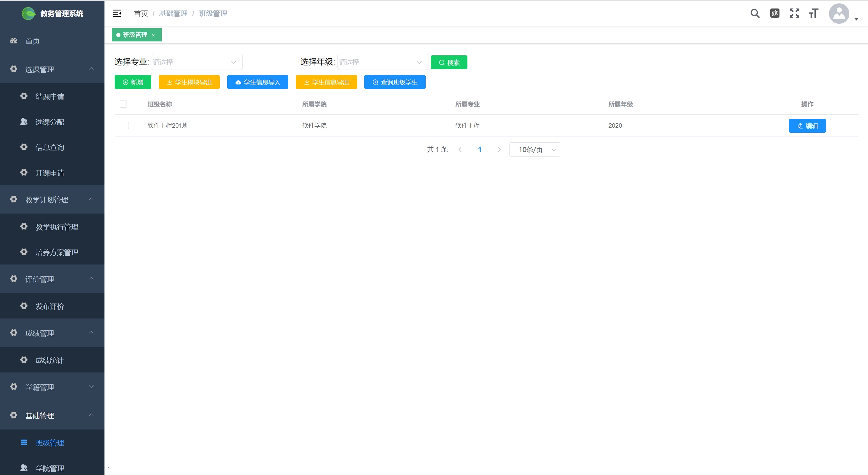The height and width of the screenshot is (475, 868).
Task: Collapse sidebar with hamburger icon
Action: (x=117, y=14)
